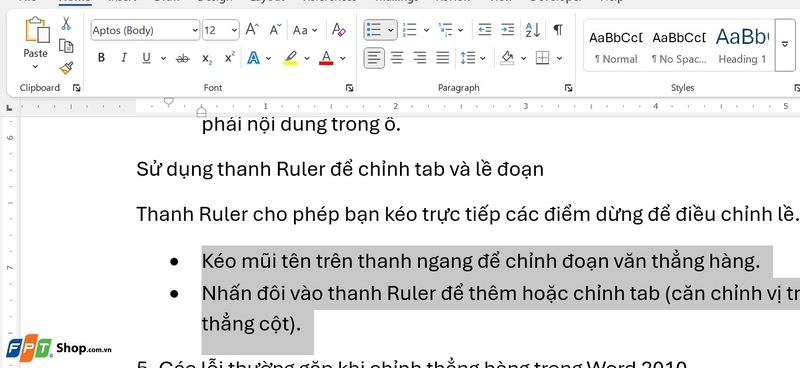Screen dimensions: 800x368
Task: Click the bullet line "Kéo mũi tên trên thanh ngang"
Action: click(x=481, y=262)
